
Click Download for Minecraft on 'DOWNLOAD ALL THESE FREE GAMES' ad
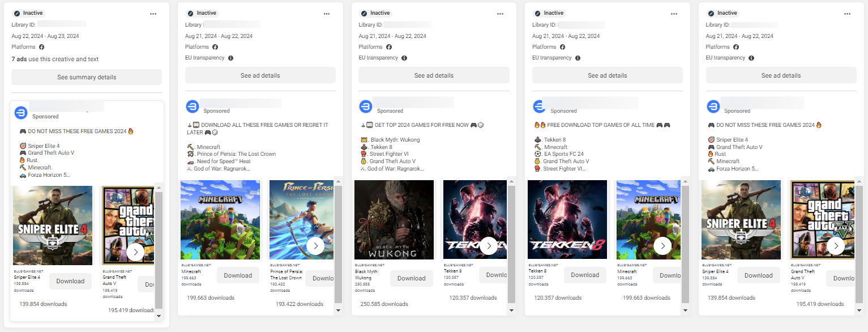pyautogui.click(x=238, y=275)
